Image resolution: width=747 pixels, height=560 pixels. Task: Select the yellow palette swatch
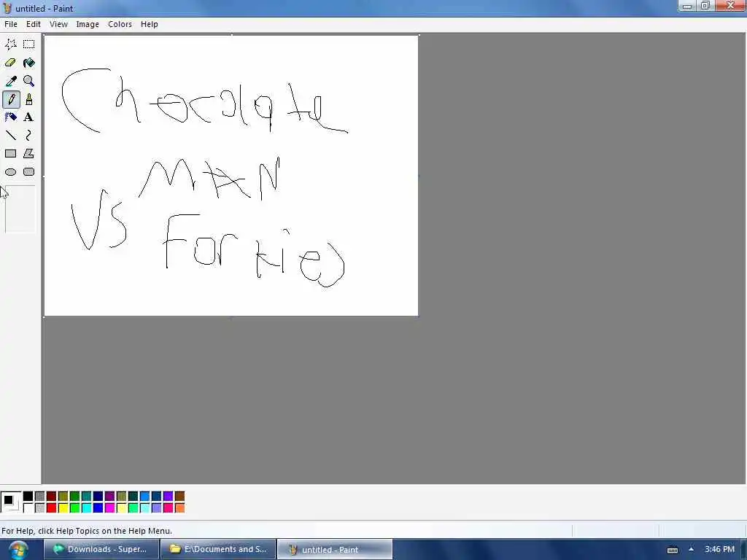(63, 508)
